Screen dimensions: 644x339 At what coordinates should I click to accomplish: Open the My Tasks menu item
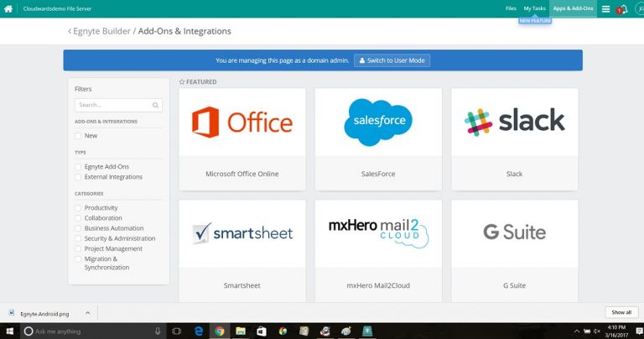534,8
